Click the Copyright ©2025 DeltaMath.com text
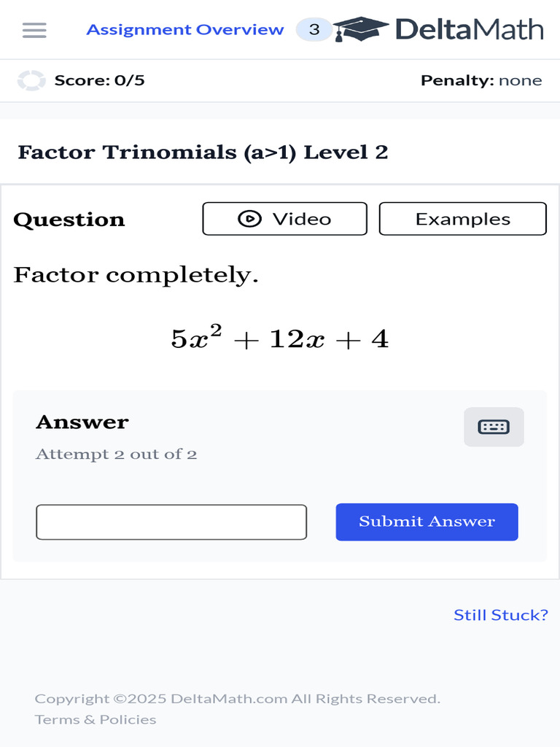The height and width of the screenshot is (747, 560). (x=237, y=699)
